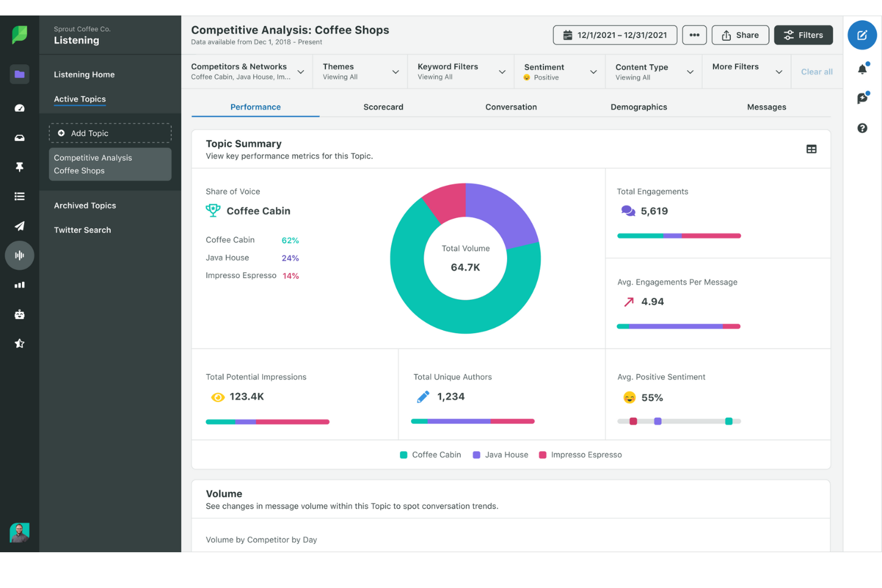This screenshot has width=882, height=588.
Task: Select the Listening waveform icon
Action: [x=20, y=255]
